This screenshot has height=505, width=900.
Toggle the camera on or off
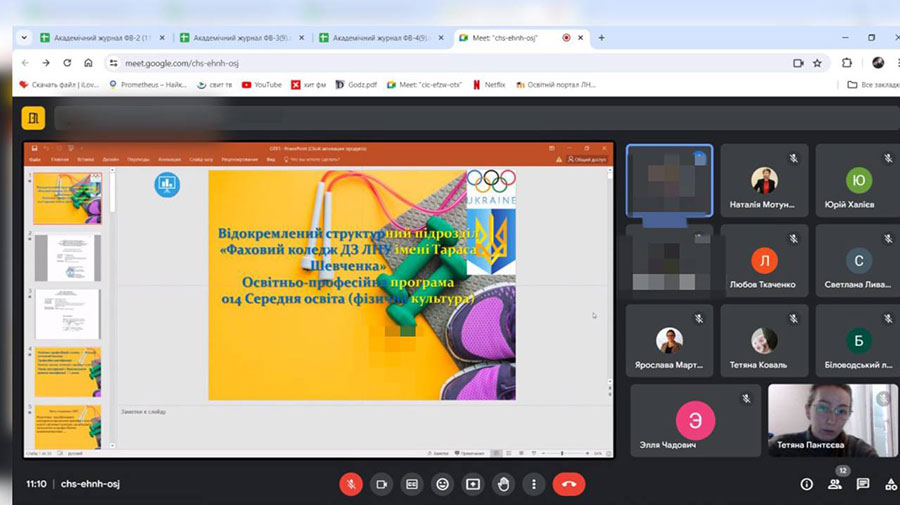[x=381, y=484]
